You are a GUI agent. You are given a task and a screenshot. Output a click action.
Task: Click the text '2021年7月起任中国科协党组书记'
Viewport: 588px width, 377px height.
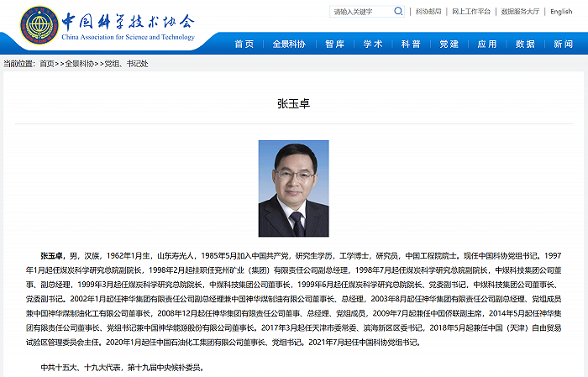pyautogui.click(x=363, y=342)
